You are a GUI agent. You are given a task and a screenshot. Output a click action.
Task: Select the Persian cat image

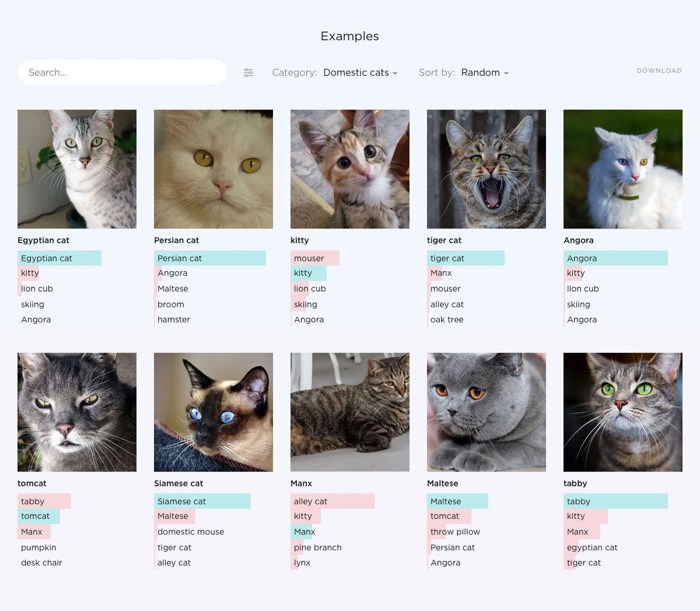point(213,169)
